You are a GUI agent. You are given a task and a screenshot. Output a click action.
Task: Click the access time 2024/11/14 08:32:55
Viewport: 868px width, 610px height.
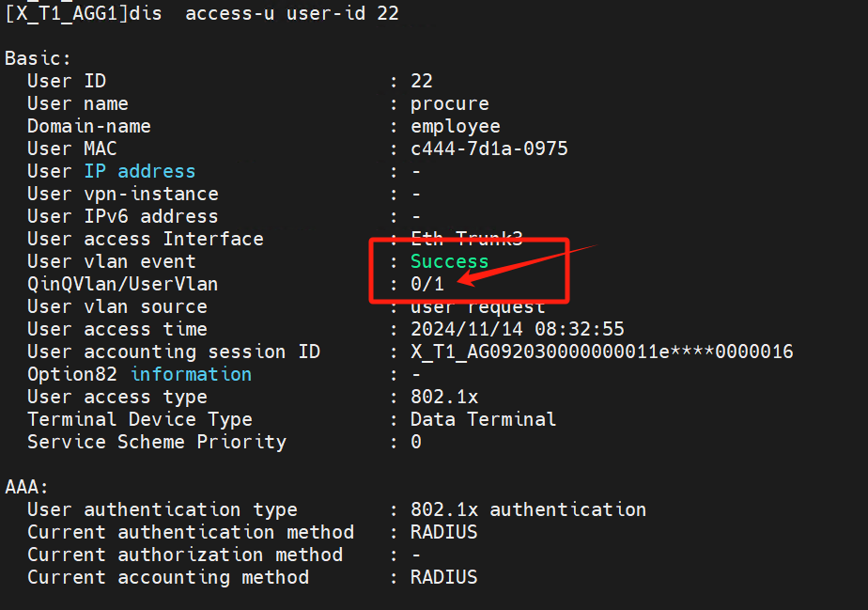[x=517, y=329]
